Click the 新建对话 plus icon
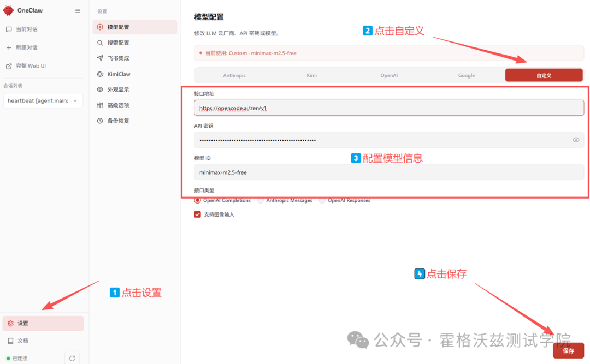The height and width of the screenshot is (364, 590). [x=9, y=47]
